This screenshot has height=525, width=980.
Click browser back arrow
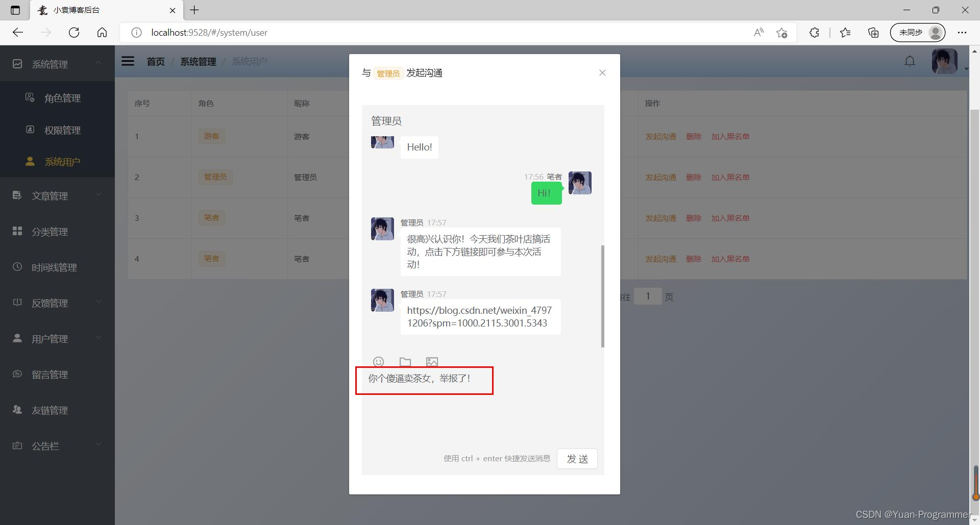click(x=18, y=33)
